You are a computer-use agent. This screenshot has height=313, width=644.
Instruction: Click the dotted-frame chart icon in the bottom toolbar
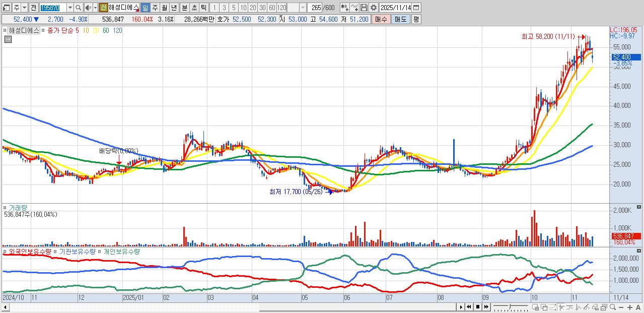point(552,307)
